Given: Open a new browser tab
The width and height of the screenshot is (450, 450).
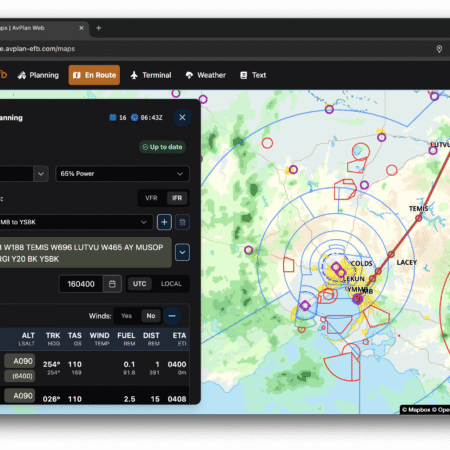Looking at the screenshot, I should 98,28.
